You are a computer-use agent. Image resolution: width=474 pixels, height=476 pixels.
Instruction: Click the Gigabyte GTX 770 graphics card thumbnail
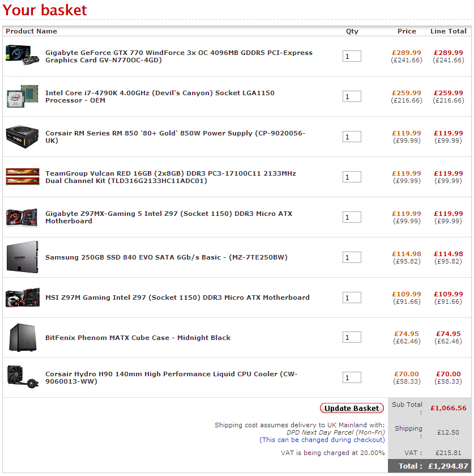(x=23, y=55)
